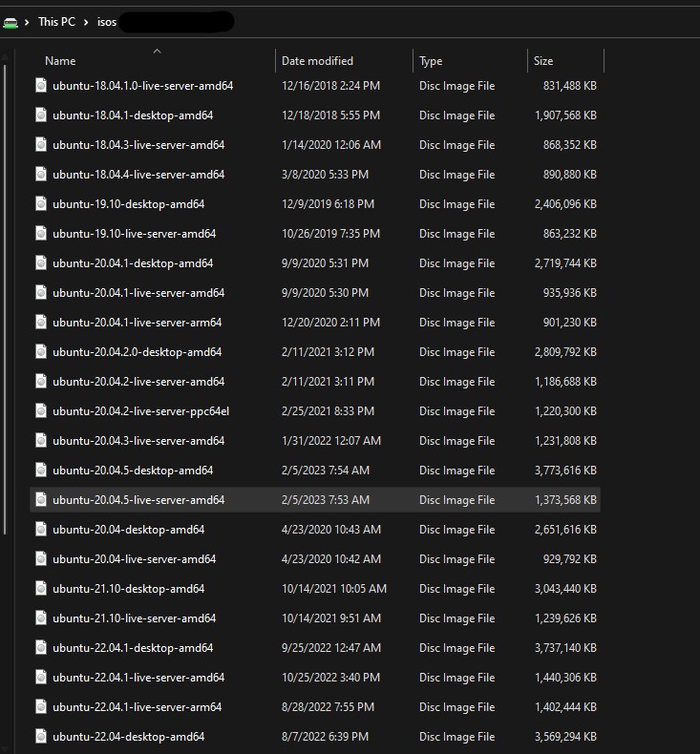Click the disc icon for ubuntu-18.04.1.0-live-server-amd64
Viewport: 700px width, 754px height.
41,86
